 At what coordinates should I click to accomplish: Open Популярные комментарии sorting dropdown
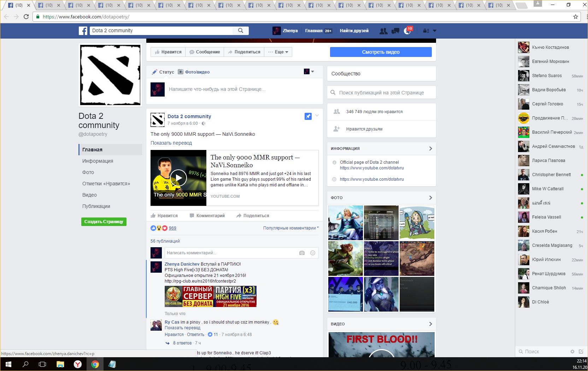290,228
